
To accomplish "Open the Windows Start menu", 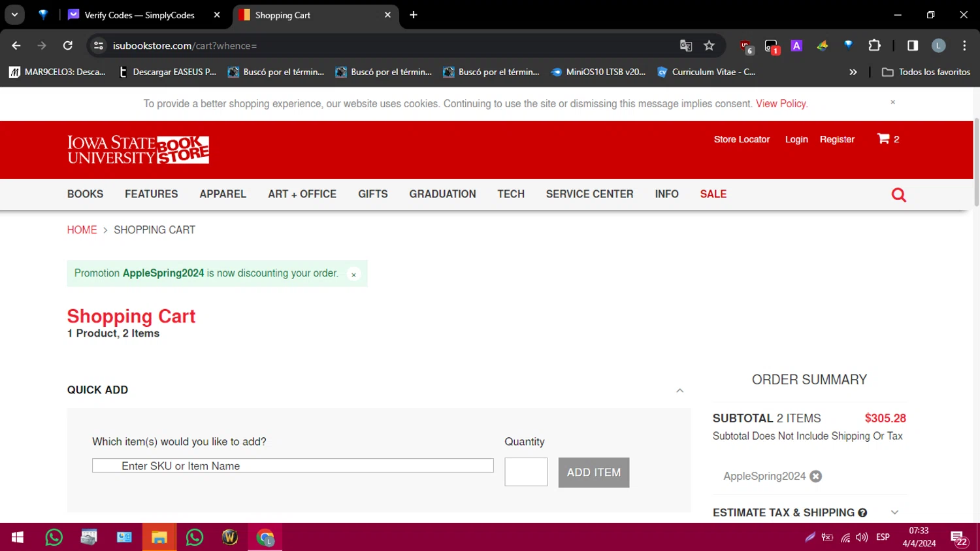I will [18, 537].
